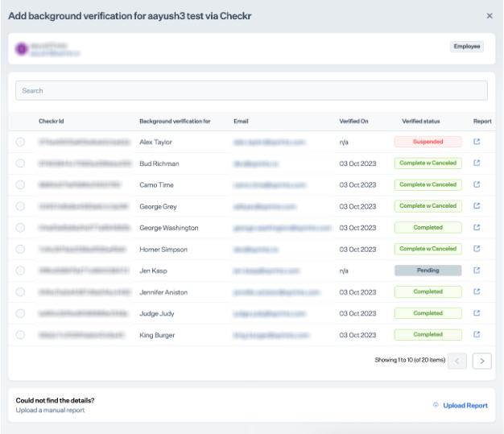The height and width of the screenshot is (434, 504).
Task: Open the report link for Bud Richman
Action: click(477, 163)
